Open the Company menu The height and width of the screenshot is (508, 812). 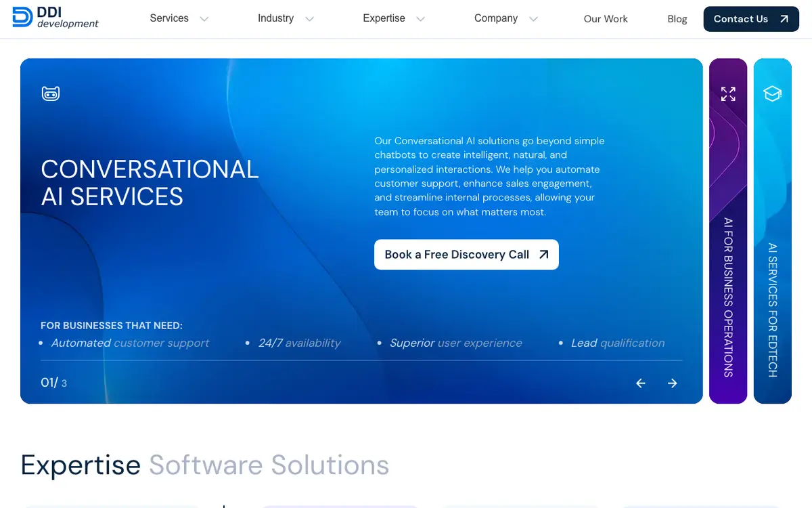tap(496, 18)
